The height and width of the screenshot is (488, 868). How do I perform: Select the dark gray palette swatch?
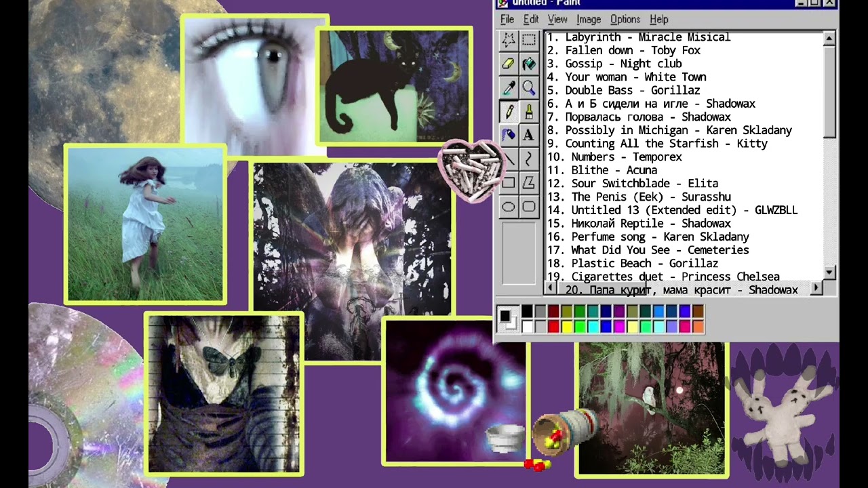click(x=540, y=311)
